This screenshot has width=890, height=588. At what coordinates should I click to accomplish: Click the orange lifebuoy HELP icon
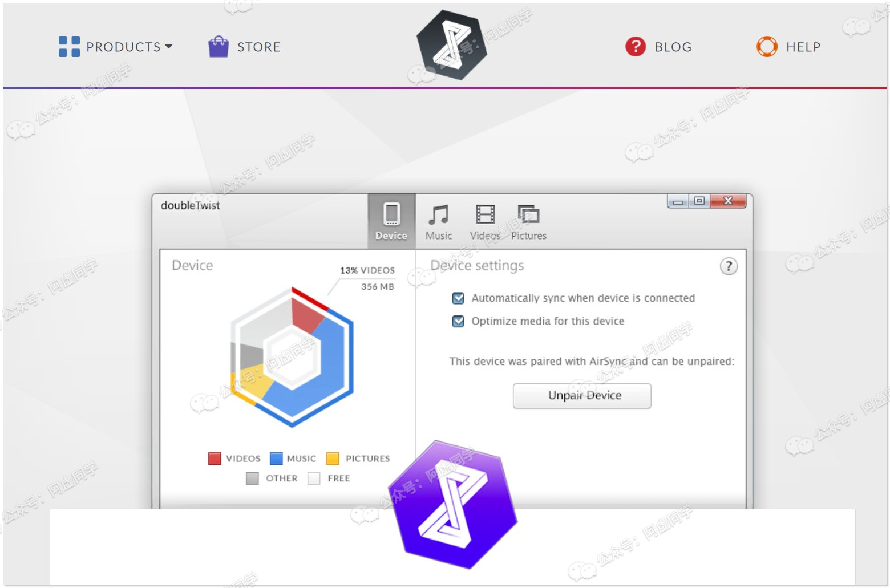[x=767, y=47]
